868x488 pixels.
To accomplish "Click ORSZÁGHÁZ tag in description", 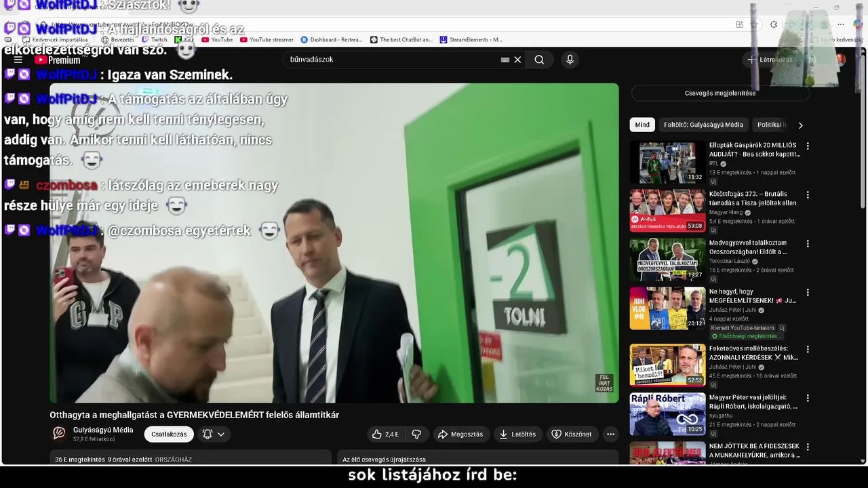I will (173, 460).
